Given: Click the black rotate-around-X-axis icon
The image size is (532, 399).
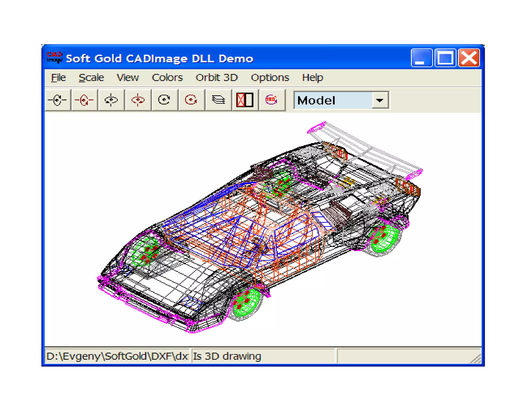Looking at the screenshot, I should click(x=57, y=100).
